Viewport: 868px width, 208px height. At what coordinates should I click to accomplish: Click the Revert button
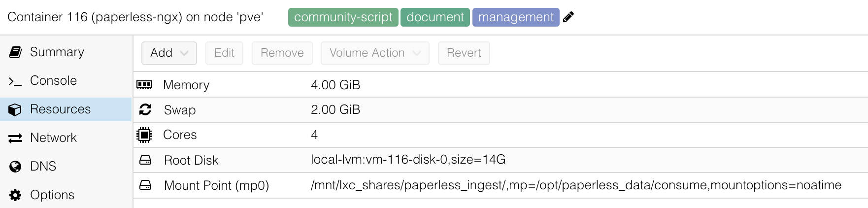pyautogui.click(x=464, y=53)
